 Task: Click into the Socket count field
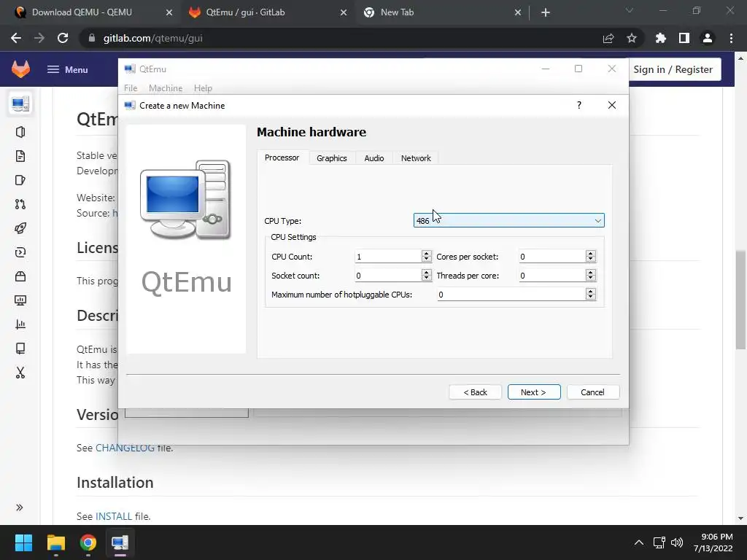(388, 276)
